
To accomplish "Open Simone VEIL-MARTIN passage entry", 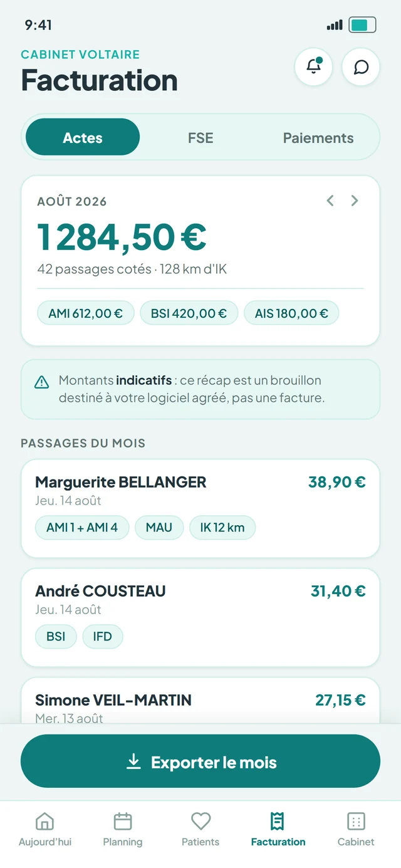I will click(x=200, y=701).
